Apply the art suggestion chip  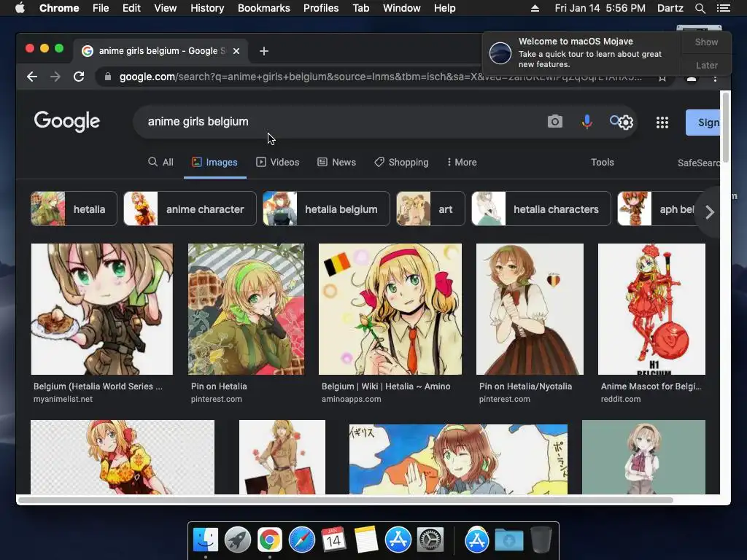tap(430, 209)
